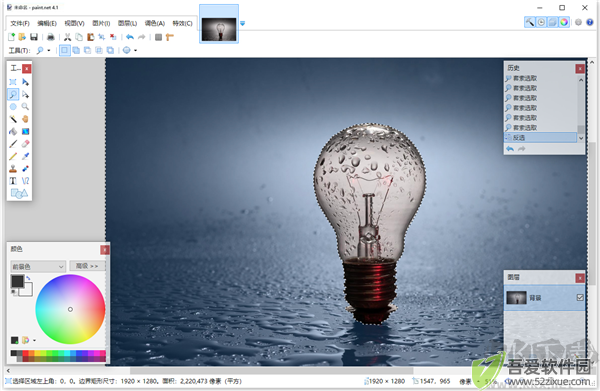Toggle Layers window from top-right icon
The height and width of the screenshot is (391, 600).
[x=553, y=22]
